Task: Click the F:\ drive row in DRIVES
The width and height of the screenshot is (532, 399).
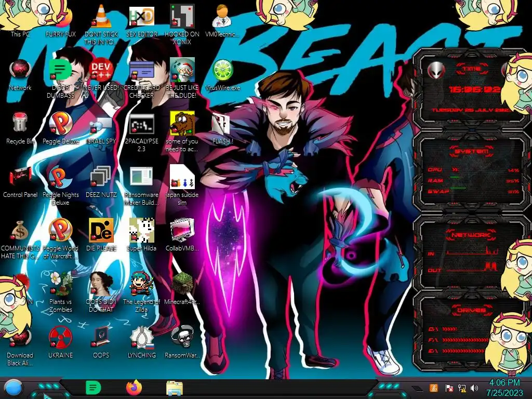Action: pyautogui.click(x=457, y=340)
